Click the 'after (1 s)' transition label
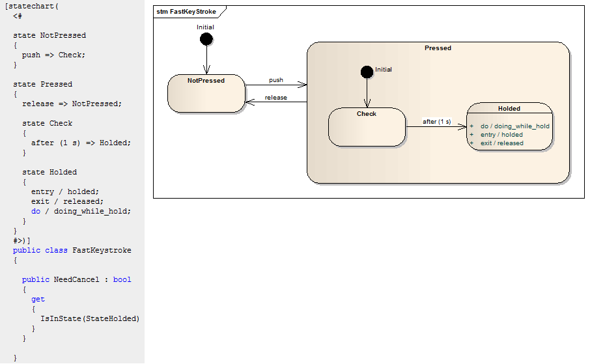This screenshot has height=364, width=590. tap(436, 121)
